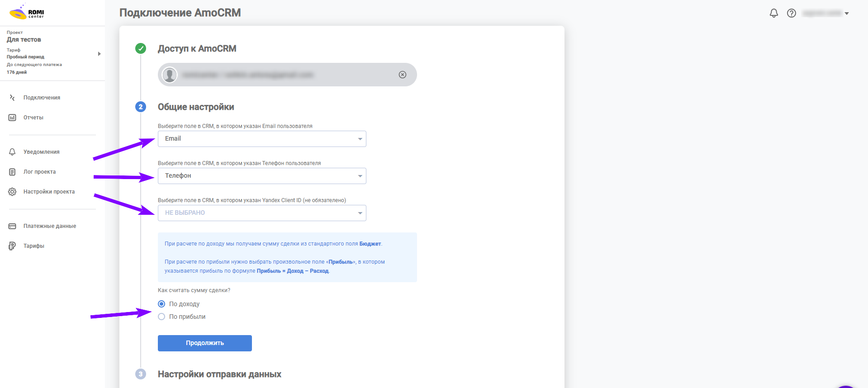Click the Платежные данные card icon
Screen dimensions: 868x388
click(12, 226)
